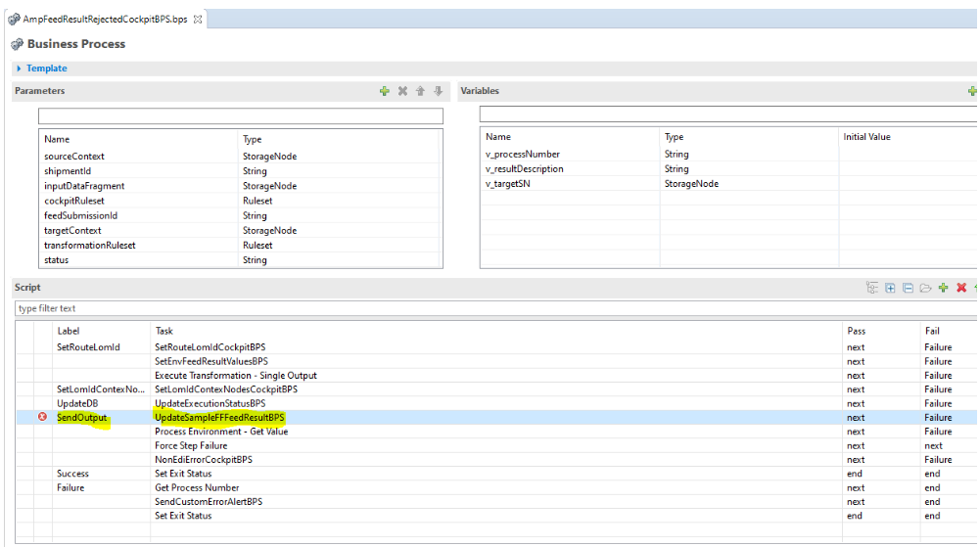Select transformationRuleset parameter

click(x=89, y=246)
